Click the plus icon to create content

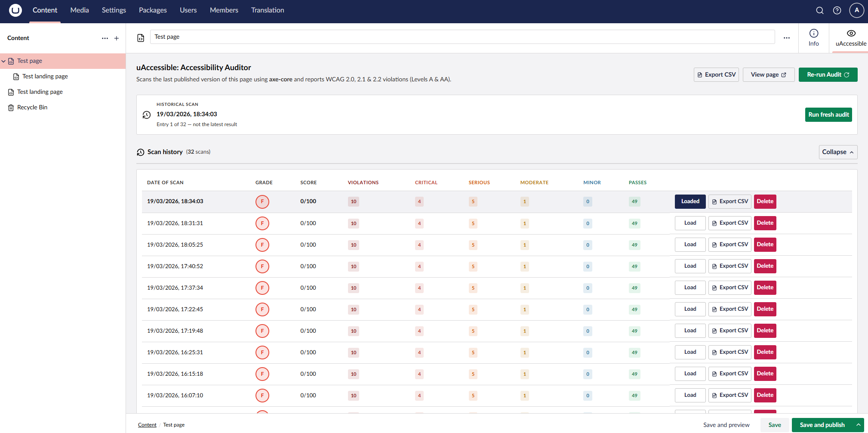click(x=117, y=38)
